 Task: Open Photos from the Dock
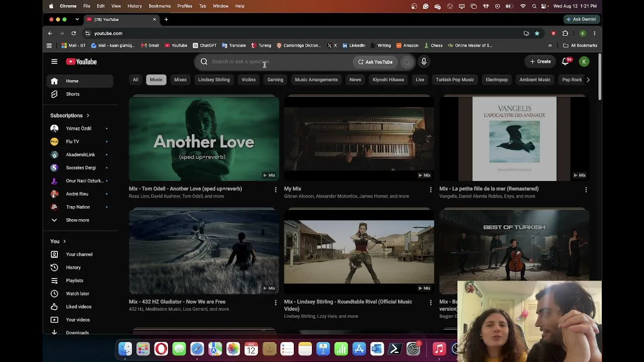(x=233, y=348)
